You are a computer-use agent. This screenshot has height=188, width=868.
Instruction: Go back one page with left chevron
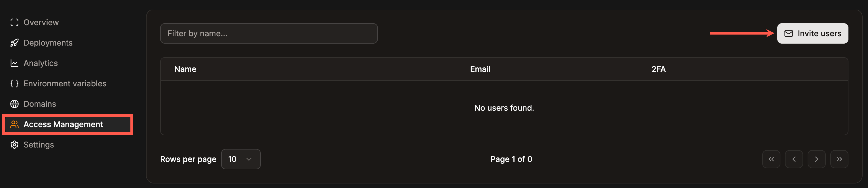point(794,159)
